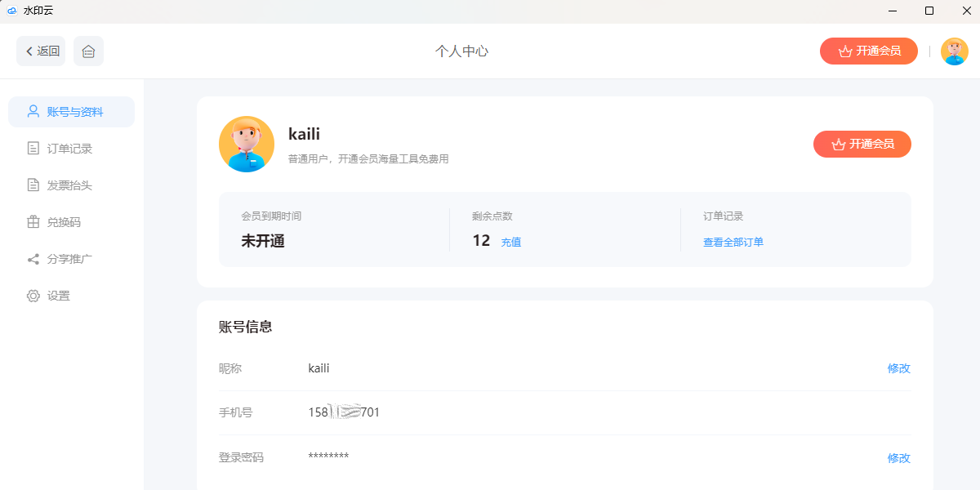Viewport: 980px width, 490px height.
Task: Click the 账号与资料 person icon
Action: pyautogui.click(x=33, y=111)
